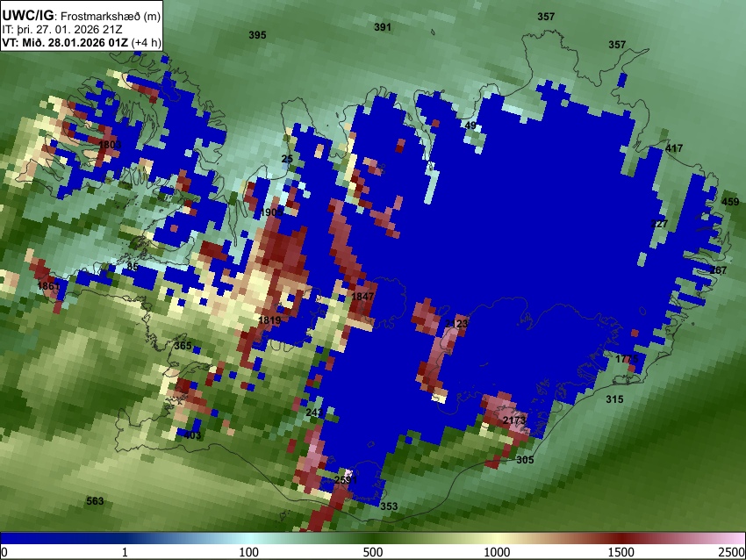
Task: Click the 395 value label on the map
Action: 257,35
